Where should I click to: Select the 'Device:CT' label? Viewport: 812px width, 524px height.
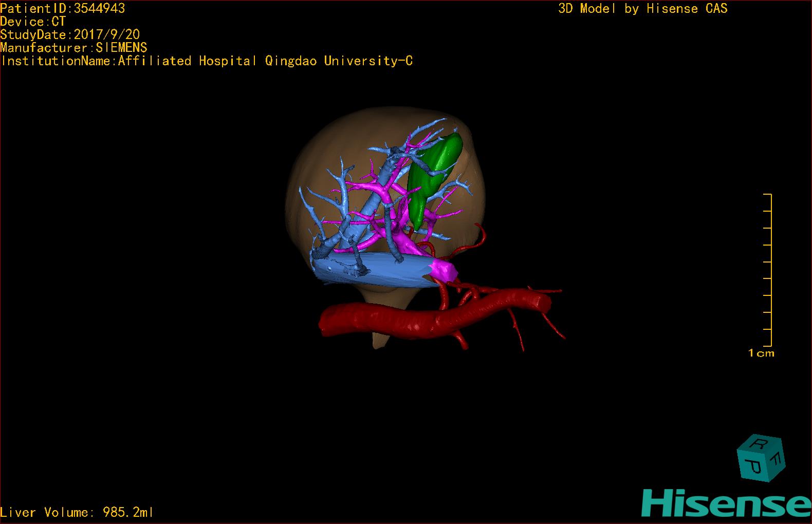(x=33, y=22)
